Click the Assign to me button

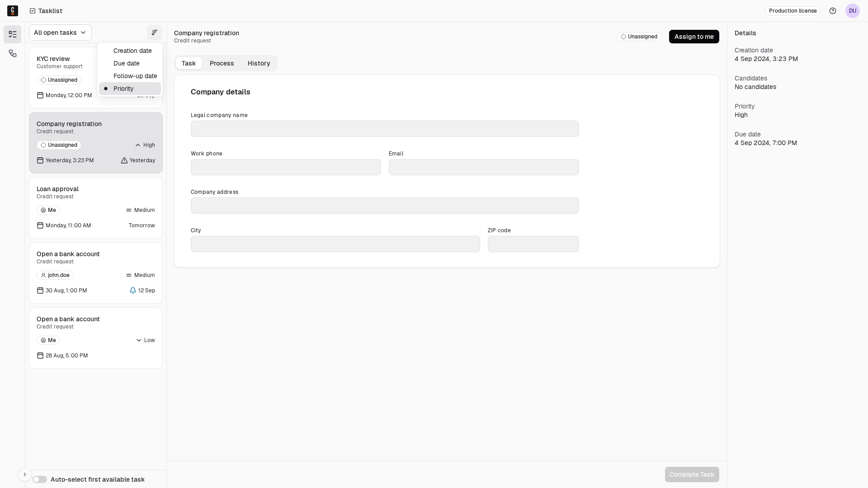click(x=694, y=37)
